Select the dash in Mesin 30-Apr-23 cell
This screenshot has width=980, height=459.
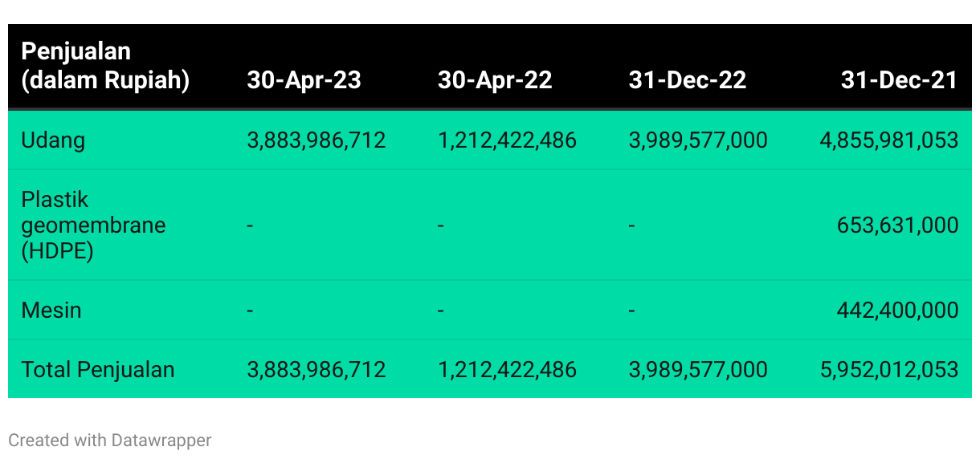click(251, 310)
